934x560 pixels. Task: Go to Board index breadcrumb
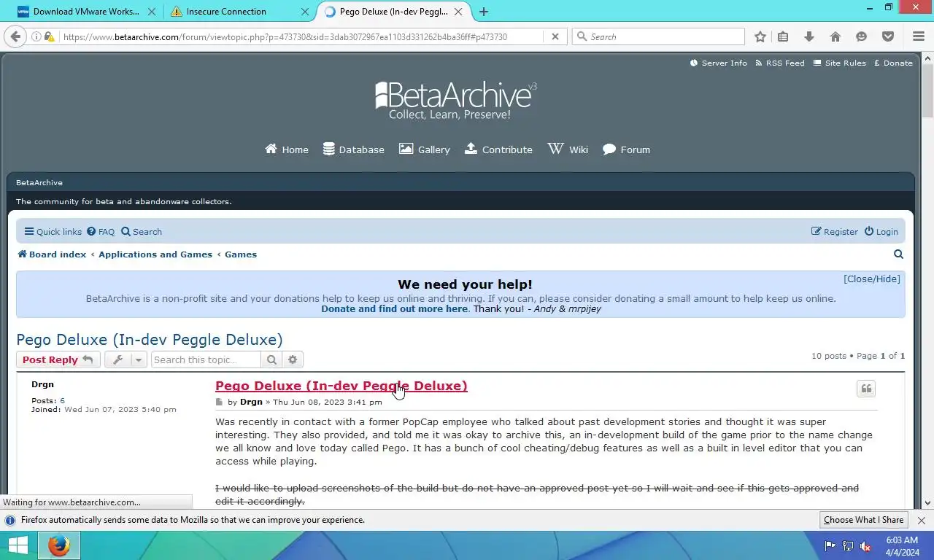coord(52,254)
